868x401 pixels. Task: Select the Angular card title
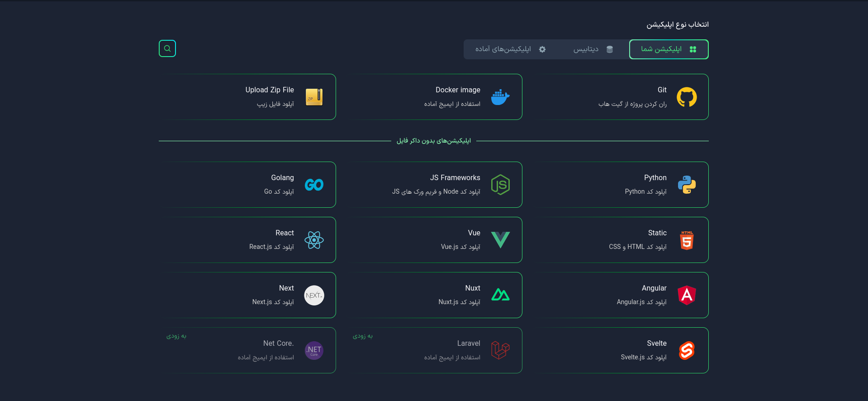coord(654,288)
